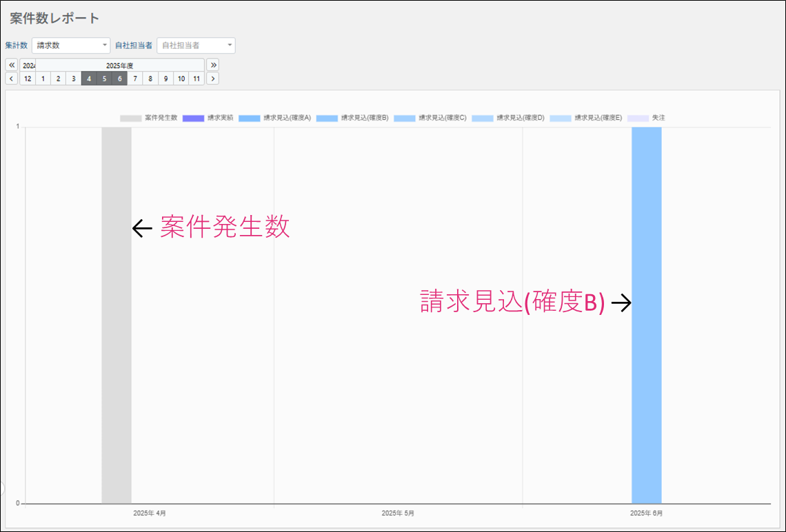Toggle 請求見込(確度A) legend series

[275, 118]
